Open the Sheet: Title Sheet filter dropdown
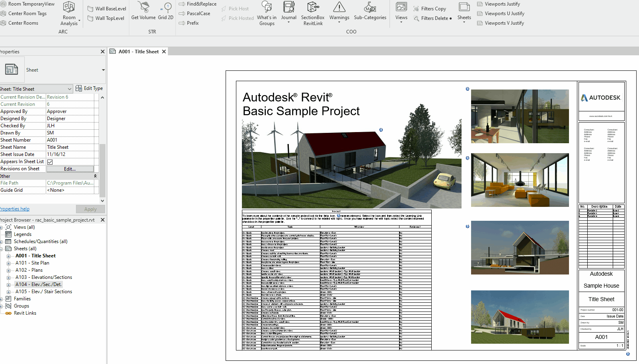This screenshot has height=364, width=639. (x=70, y=89)
